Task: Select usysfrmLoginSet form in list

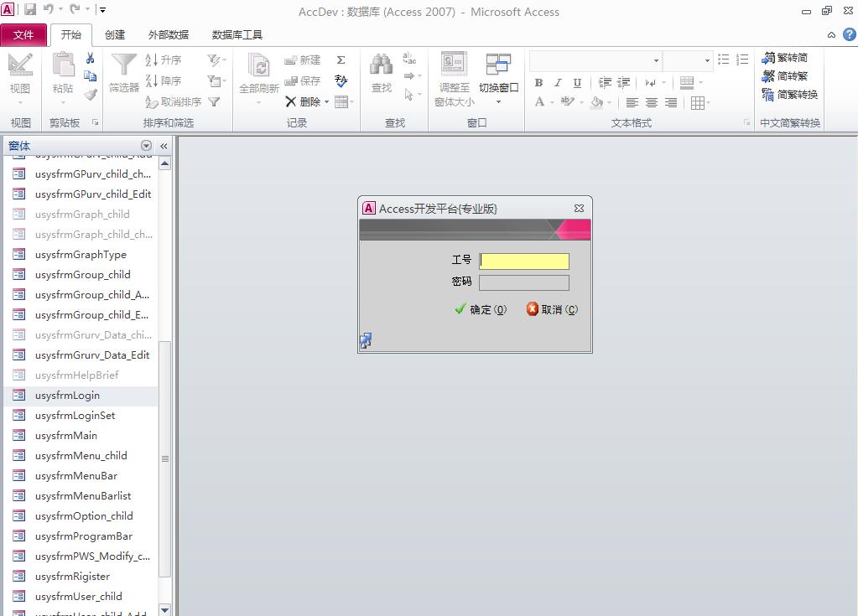Action: click(81, 416)
